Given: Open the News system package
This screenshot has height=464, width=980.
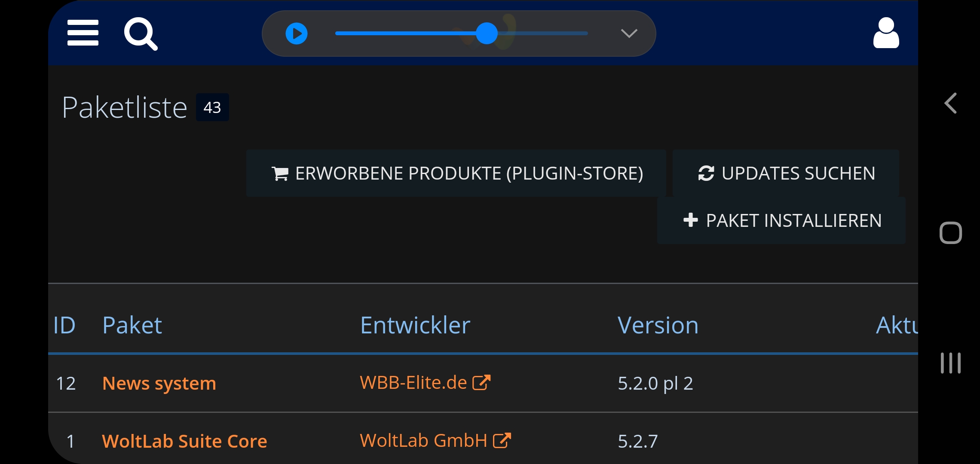Looking at the screenshot, I should [159, 383].
